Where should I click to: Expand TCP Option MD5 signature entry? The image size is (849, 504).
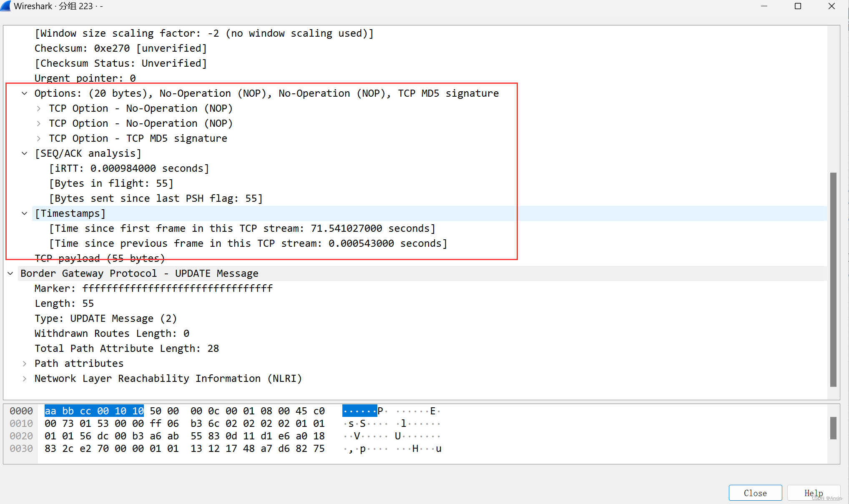[x=39, y=138]
